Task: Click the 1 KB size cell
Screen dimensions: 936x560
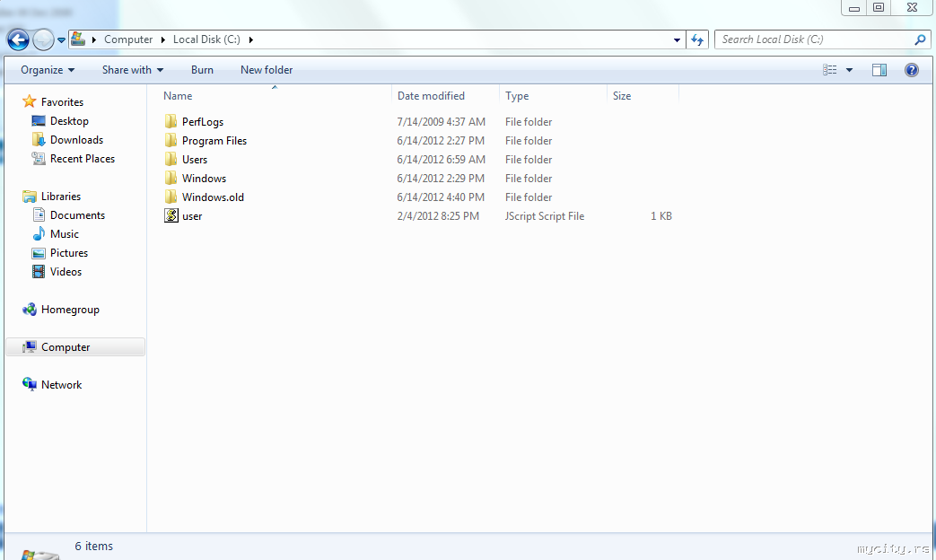Action: click(661, 216)
